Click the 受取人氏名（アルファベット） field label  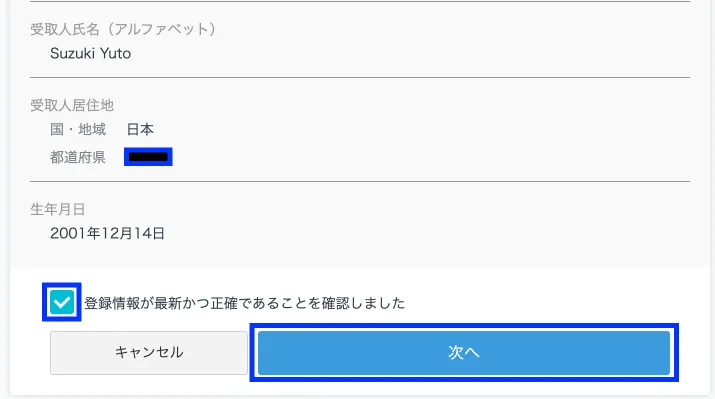123,29
